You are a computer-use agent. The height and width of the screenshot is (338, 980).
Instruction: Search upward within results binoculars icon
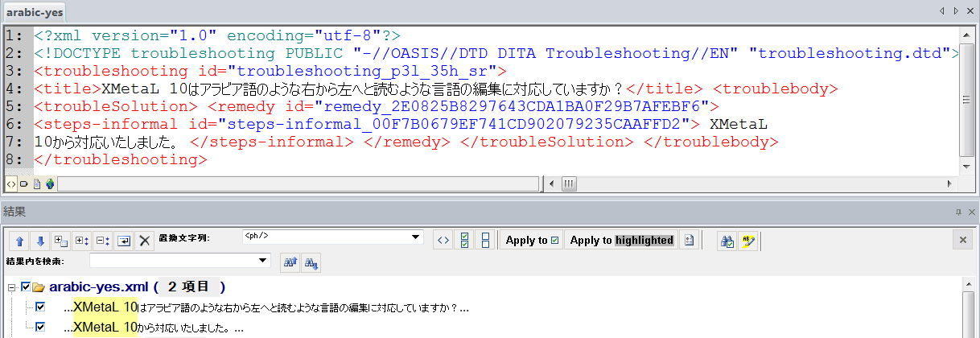point(290,262)
